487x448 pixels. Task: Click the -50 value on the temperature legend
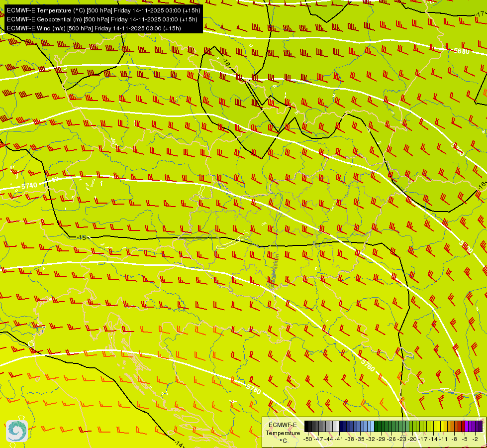tap(308, 439)
